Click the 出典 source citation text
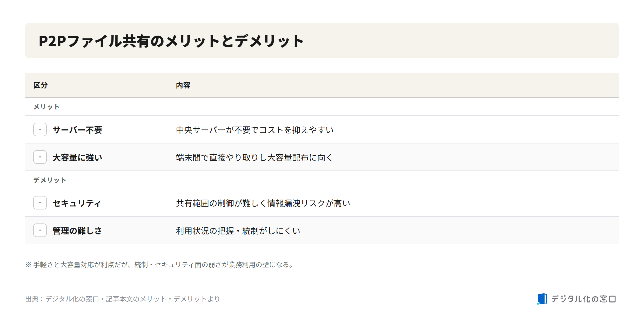 coord(123,299)
